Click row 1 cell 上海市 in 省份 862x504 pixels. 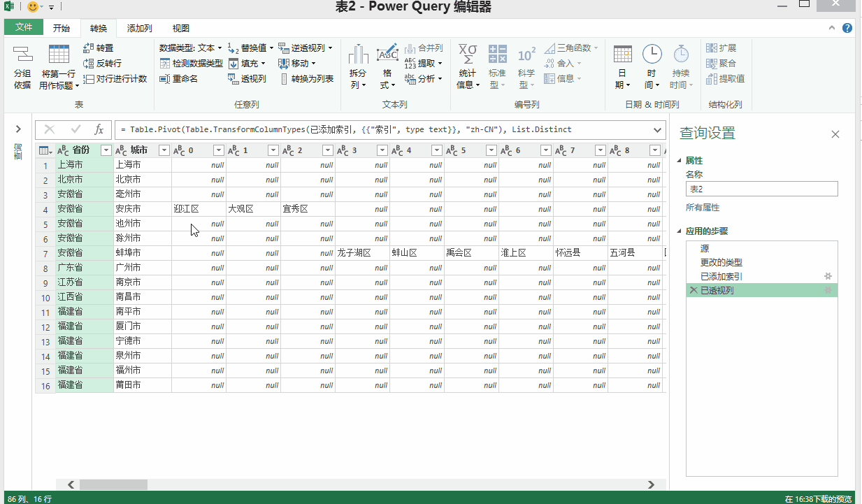point(85,165)
